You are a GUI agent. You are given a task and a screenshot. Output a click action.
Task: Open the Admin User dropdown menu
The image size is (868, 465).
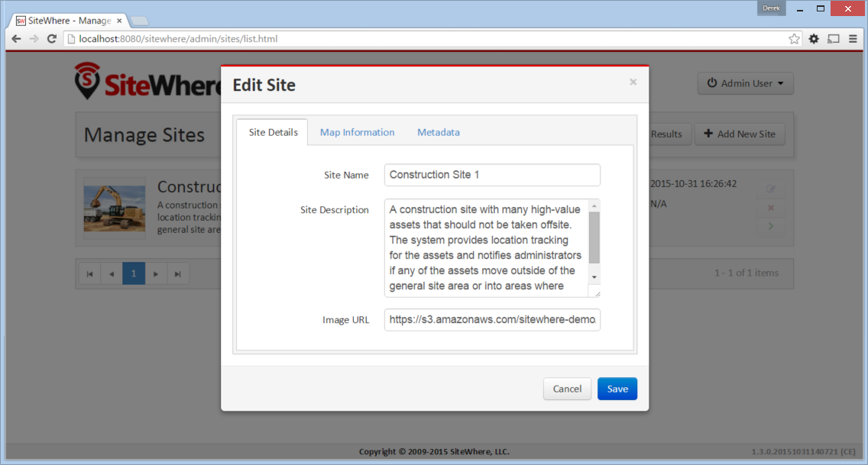pos(745,83)
